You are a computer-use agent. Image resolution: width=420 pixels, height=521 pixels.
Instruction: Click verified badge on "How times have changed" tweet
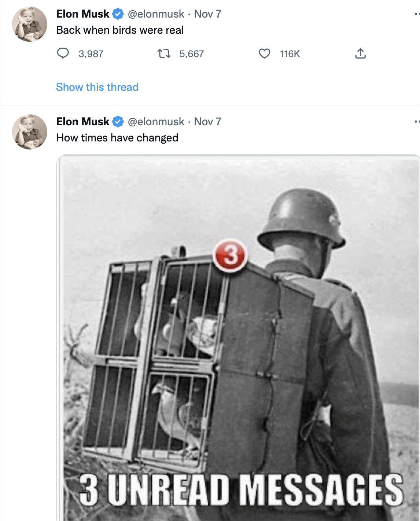click(x=118, y=122)
